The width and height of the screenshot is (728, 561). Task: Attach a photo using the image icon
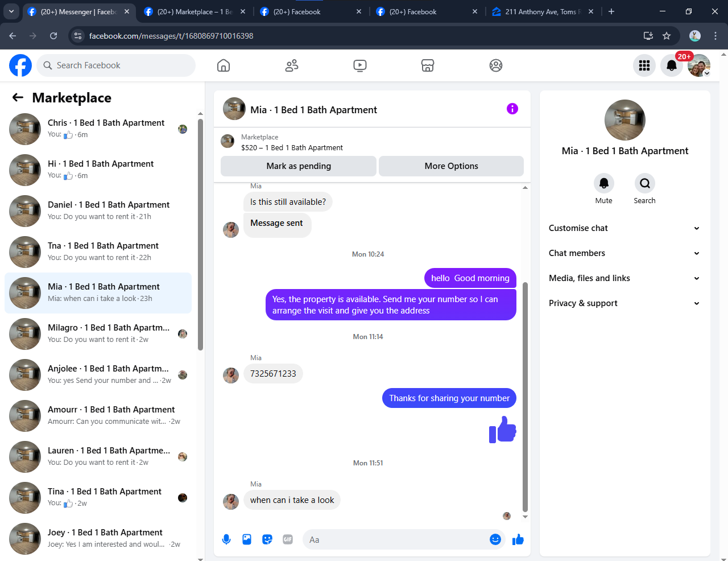(247, 539)
